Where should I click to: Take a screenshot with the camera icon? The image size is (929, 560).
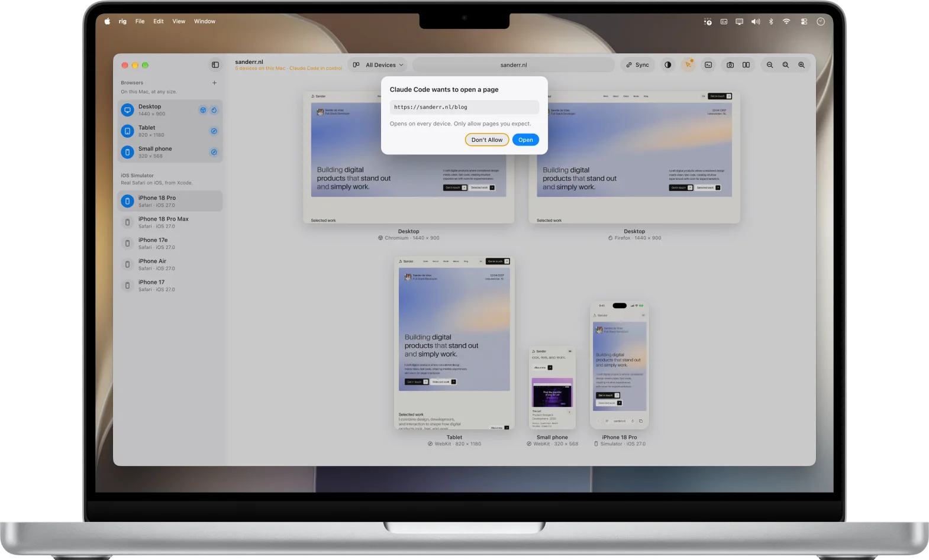click(730, 65)
